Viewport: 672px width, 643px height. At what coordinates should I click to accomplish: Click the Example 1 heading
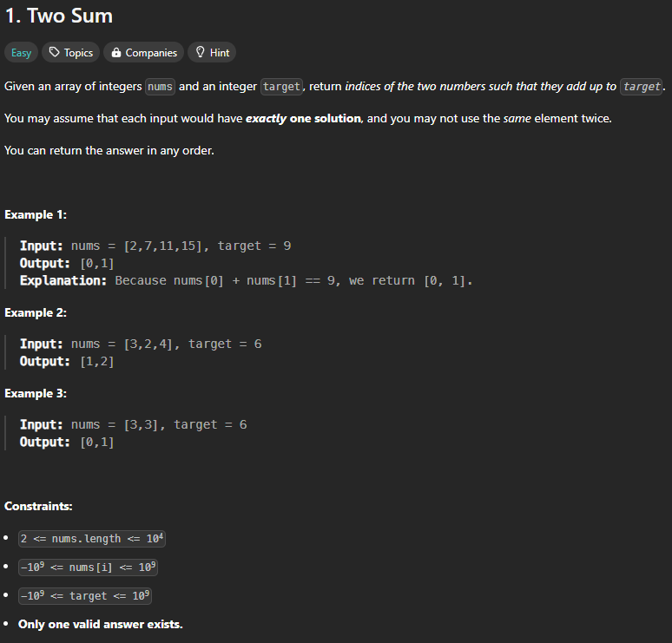[x=36, y=214]
